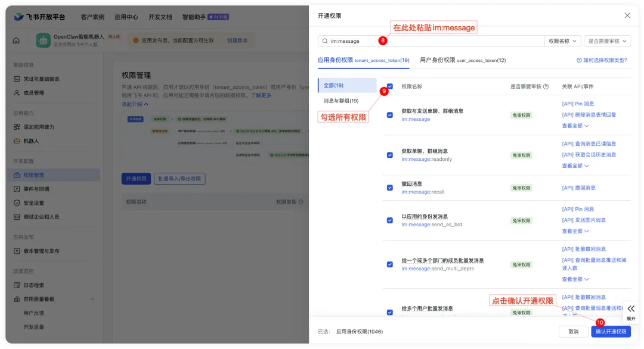Click the question icon next to 如何选择权限类型

[x=579, y=60]
